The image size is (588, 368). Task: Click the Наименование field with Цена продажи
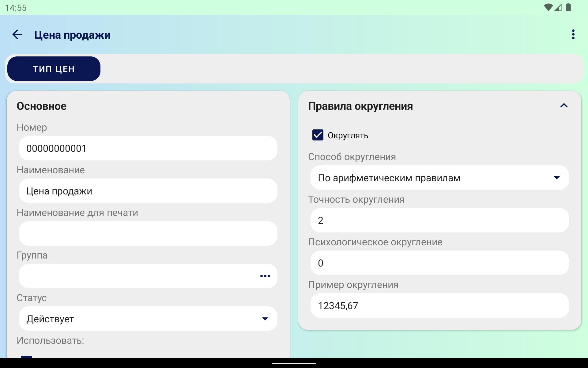point(148,191)
